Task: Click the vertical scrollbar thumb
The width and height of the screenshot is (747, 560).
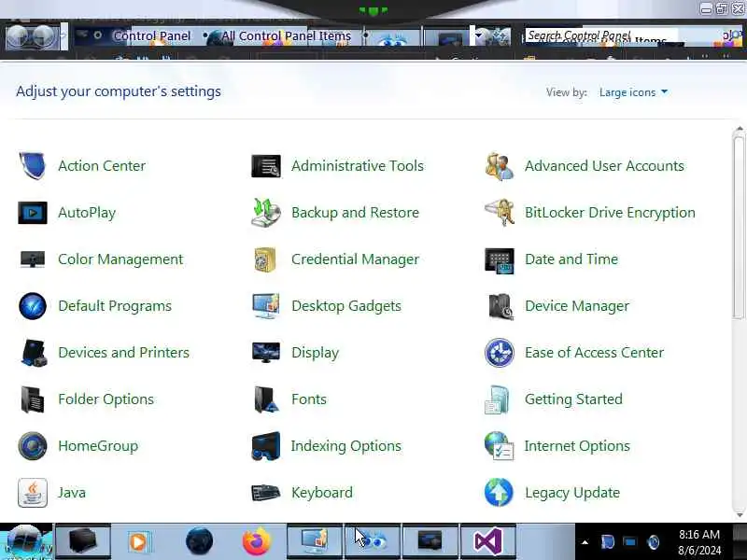Action: pos(739,228)
